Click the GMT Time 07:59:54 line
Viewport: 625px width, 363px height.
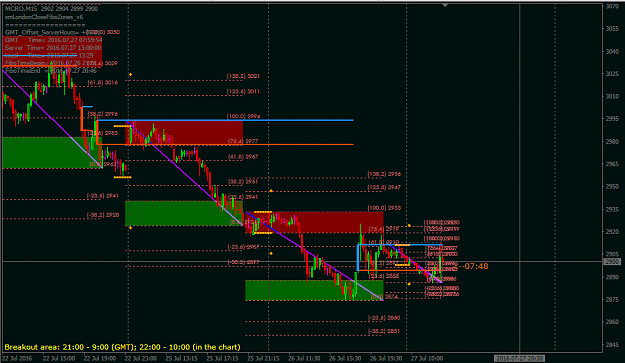click(53, 40)
